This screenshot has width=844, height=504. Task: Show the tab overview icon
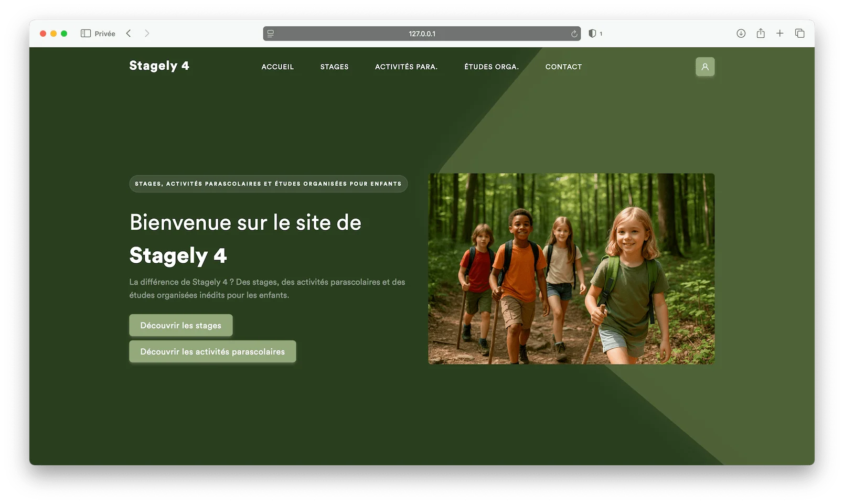(x=799, y=34)
